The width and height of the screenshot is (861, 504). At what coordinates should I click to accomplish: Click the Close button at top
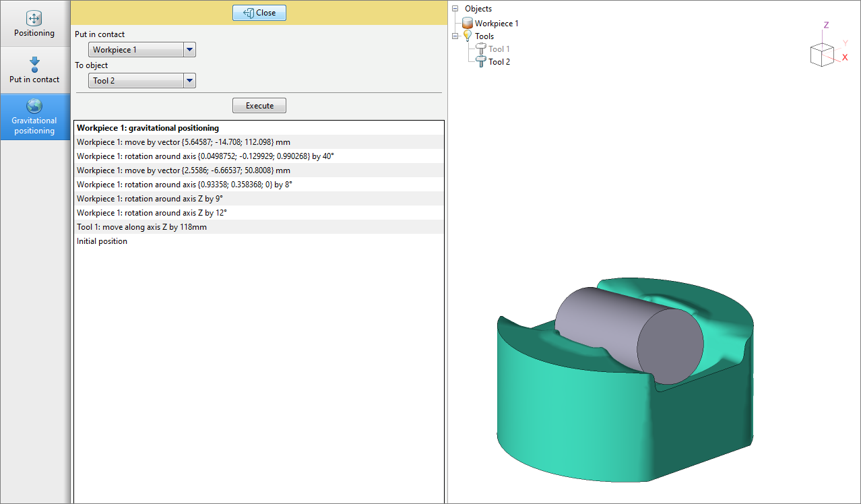[259, 13]
